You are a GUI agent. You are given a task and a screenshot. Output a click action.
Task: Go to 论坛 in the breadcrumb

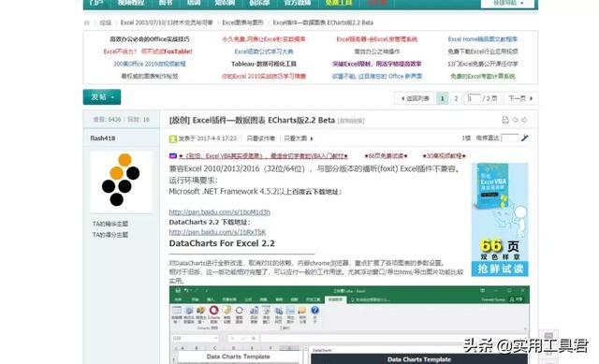click(x=106, y=22)
